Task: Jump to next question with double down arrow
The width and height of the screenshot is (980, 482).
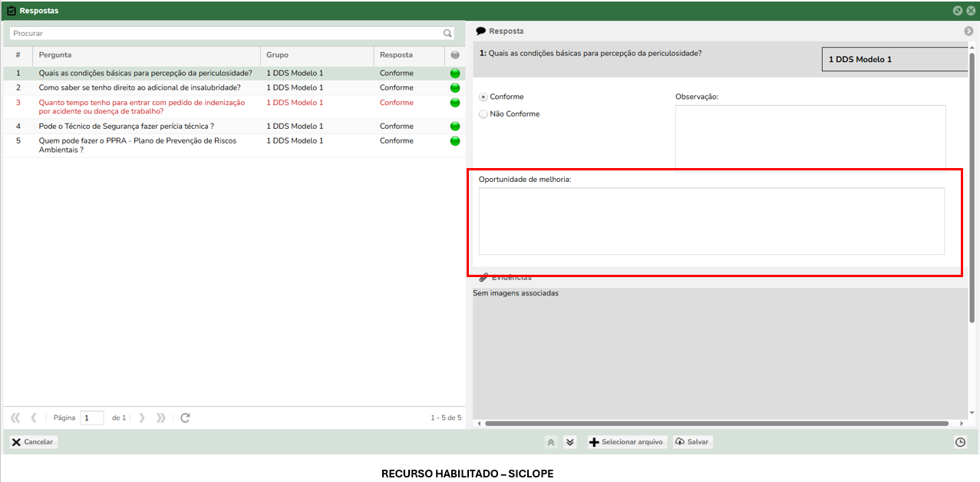Action: click(569, 442)
